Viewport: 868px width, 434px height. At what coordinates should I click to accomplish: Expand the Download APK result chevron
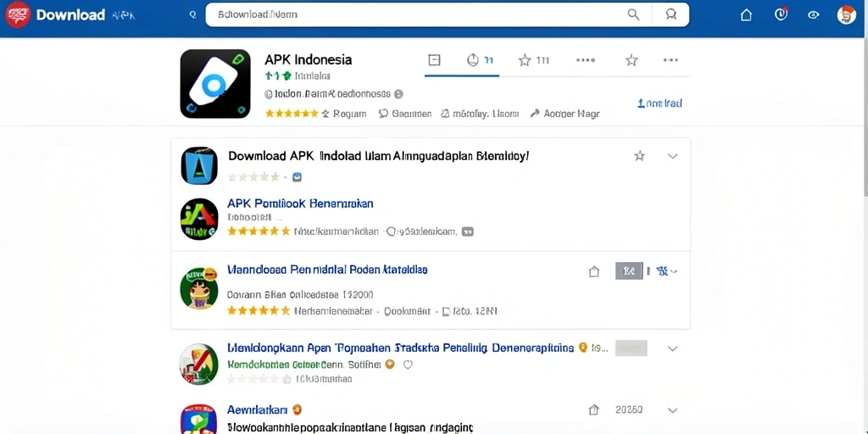[x=672, y=156]
